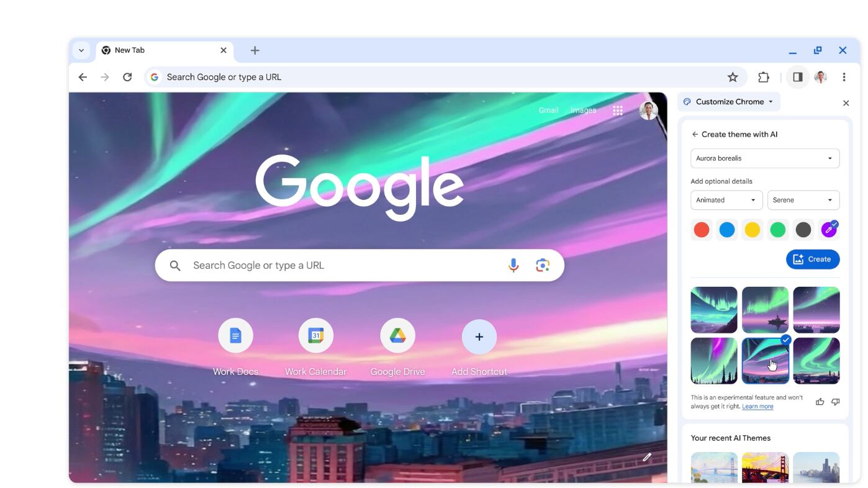This screenshot has height=488, width=868.
Task: Follow the Learn more link
Action: [757, 407]
